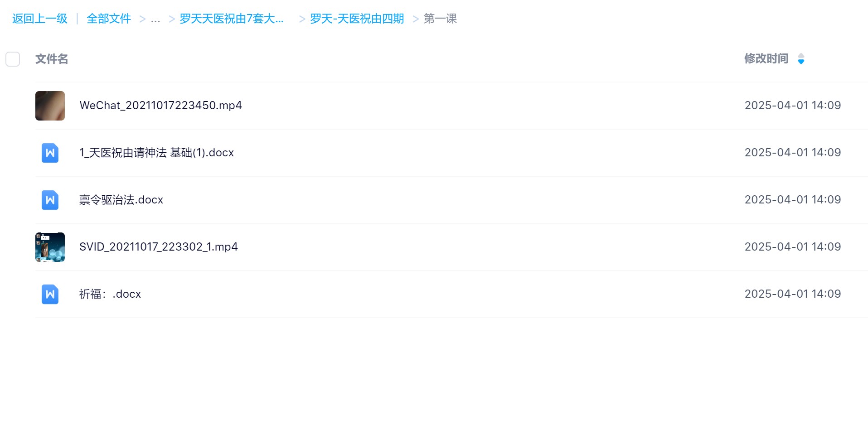The width and height of the screenshot is (868, 435).
Task: Open the file name 1_天医祝由请神法 基础(1).docx
Action: pos(156,153)
